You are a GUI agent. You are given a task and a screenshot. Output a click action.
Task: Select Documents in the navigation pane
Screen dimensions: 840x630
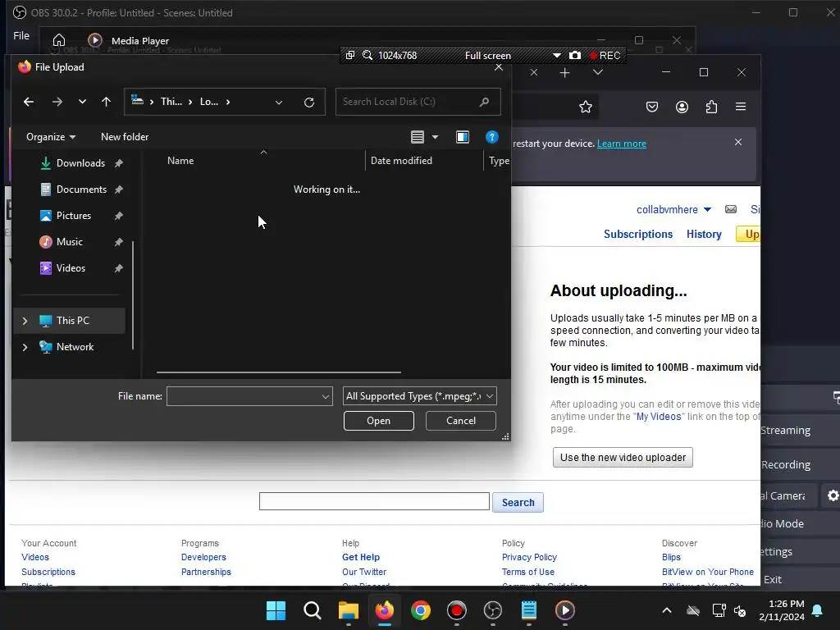tap(81, 189)
